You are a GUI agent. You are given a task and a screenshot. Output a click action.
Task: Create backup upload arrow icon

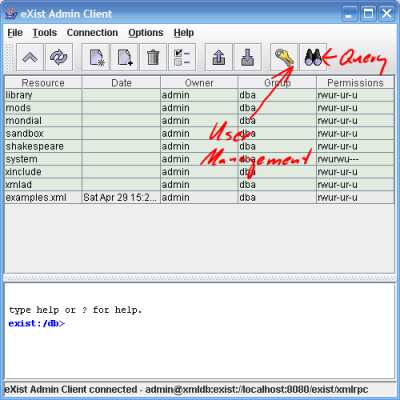point(219,57)
